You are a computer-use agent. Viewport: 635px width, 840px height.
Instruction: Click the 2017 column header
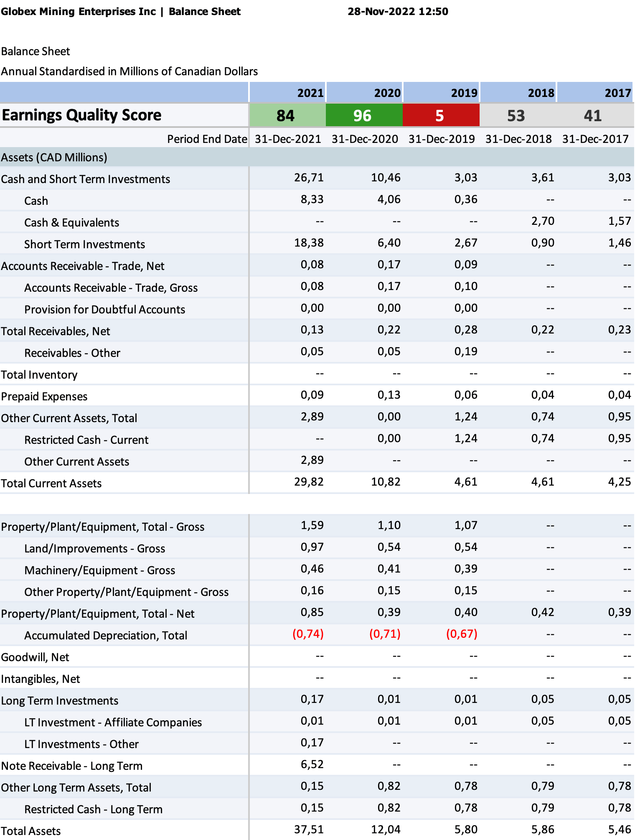click(x=617, y=93)
